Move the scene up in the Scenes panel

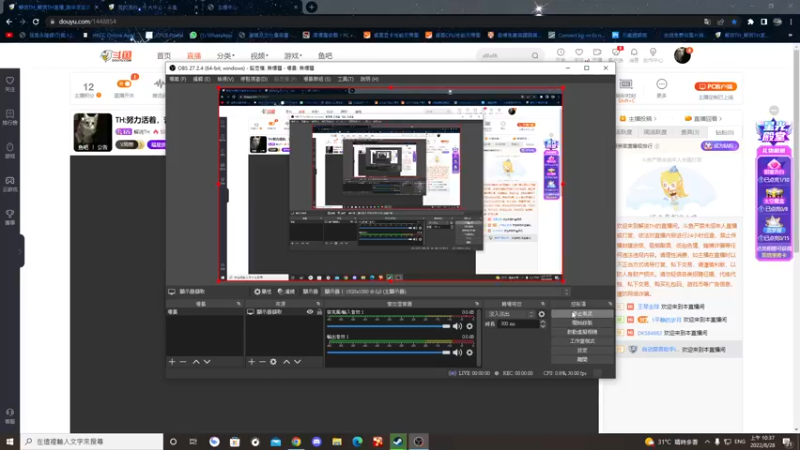[196, 362]
